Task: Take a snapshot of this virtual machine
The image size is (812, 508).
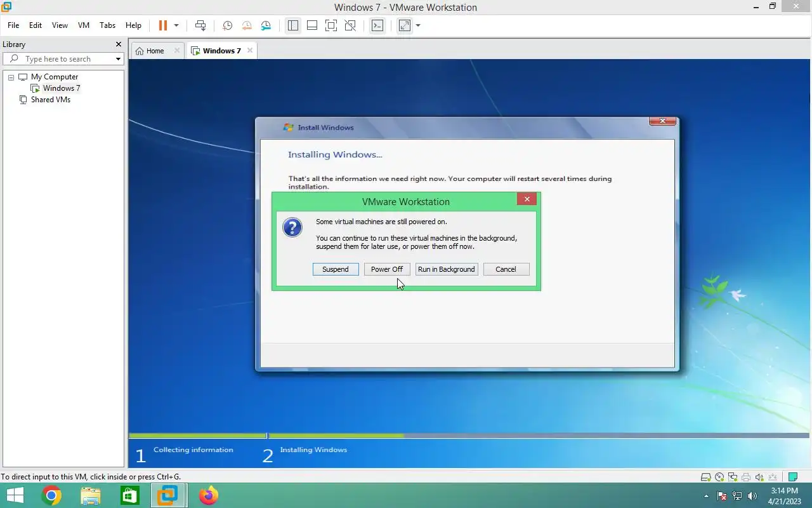Action: [x=227, y=25]
